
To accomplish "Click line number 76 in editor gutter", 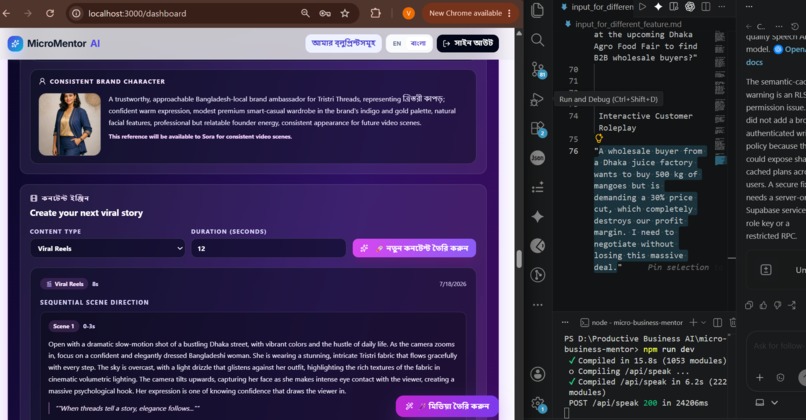I will pos(573,151).
